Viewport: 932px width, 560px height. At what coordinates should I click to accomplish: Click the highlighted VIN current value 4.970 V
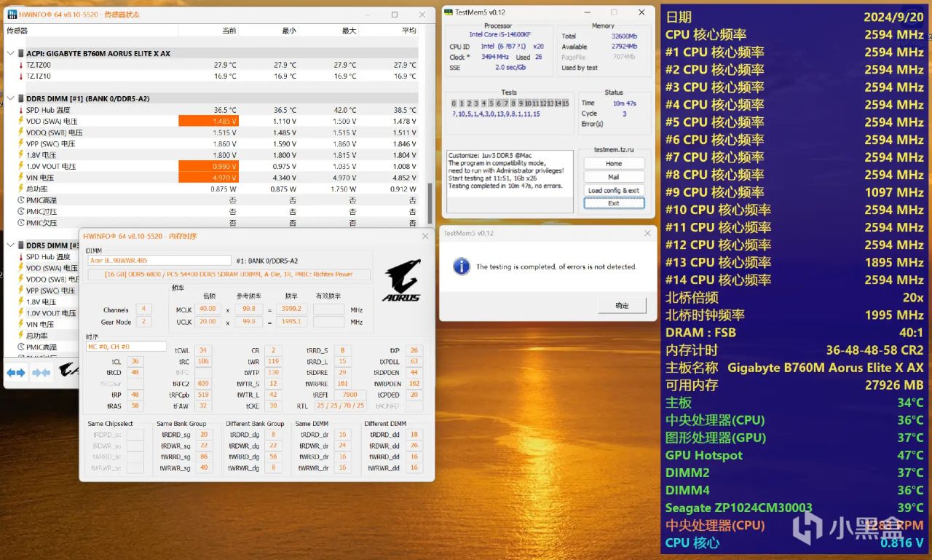(208, 178)
